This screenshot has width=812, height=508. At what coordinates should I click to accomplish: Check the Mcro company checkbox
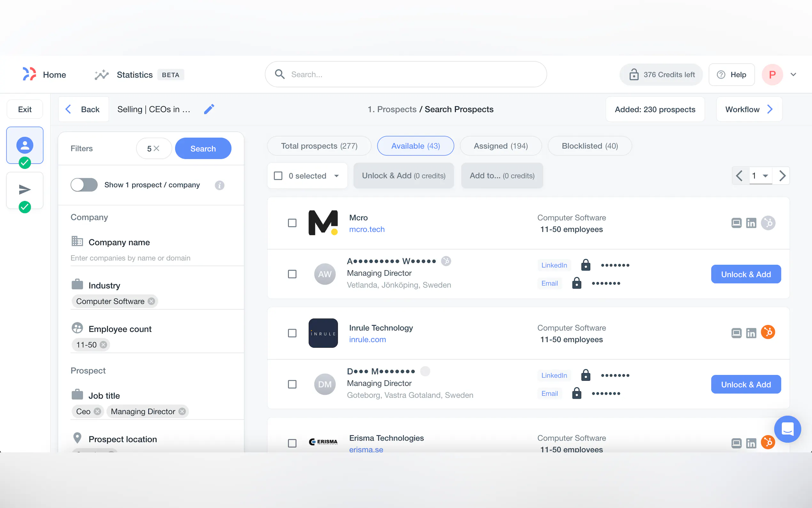[x=292, y=223]
